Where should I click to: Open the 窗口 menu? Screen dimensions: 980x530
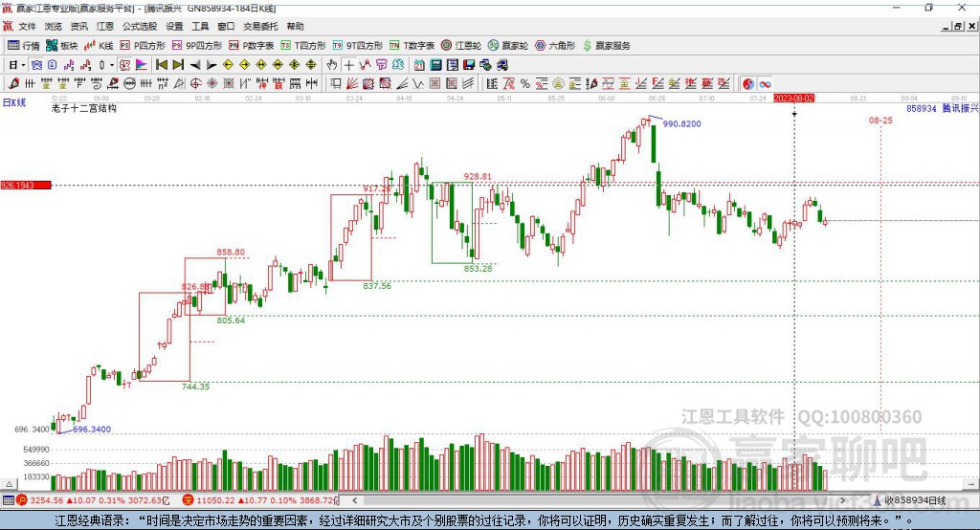click(x=226, y=26)
